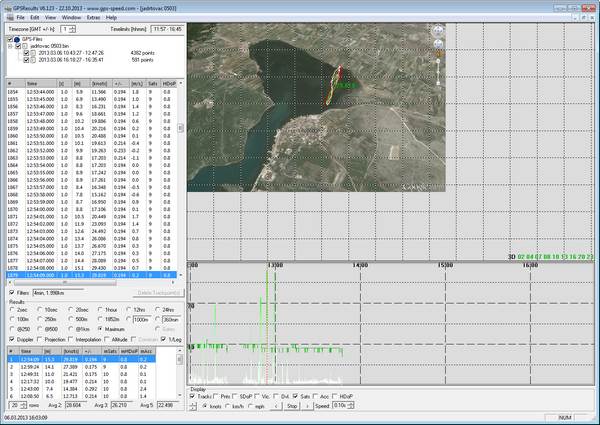Click the app icon in the title bar
Image resolution: width=600 pixels, height=425 pixels.
coord(7,6)
